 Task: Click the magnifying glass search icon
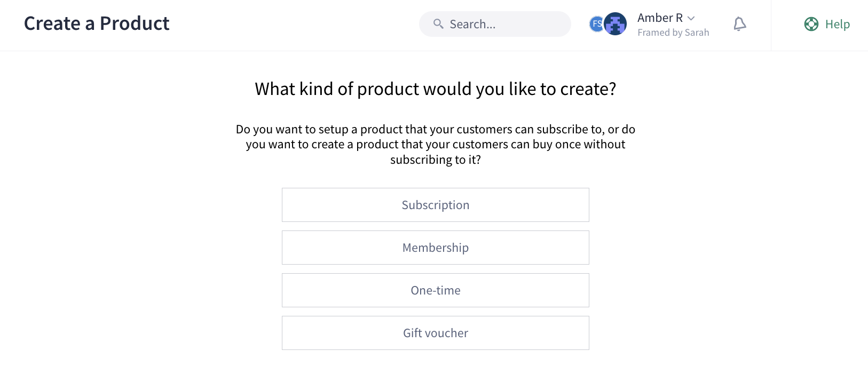pyautogui.click(x=438, y=24)
